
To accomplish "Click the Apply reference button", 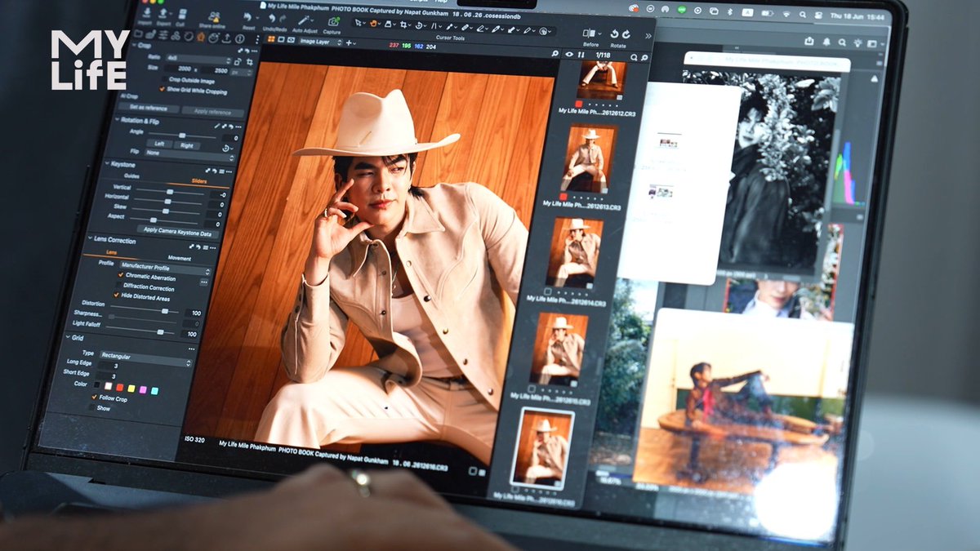I will tap(212, 112).
